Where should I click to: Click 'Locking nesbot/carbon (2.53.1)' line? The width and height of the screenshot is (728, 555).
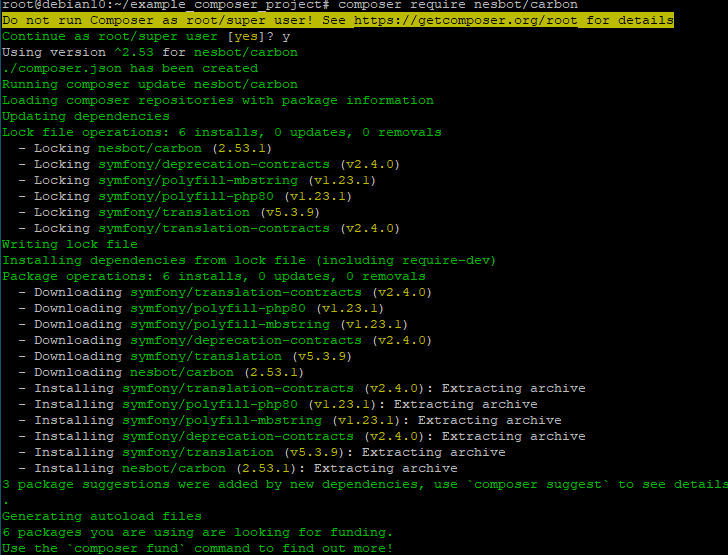(x=145, y=149)
